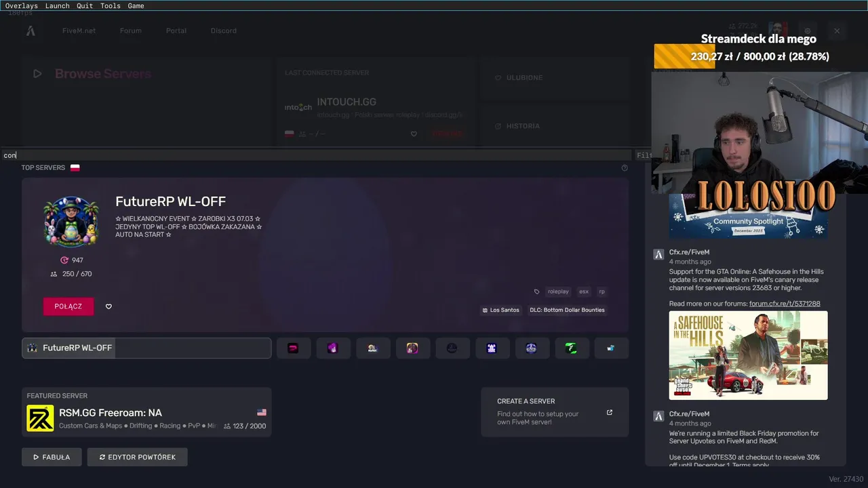Connect with the POŁĄCZ button
868x488 pixels.
tap(68, 306)
